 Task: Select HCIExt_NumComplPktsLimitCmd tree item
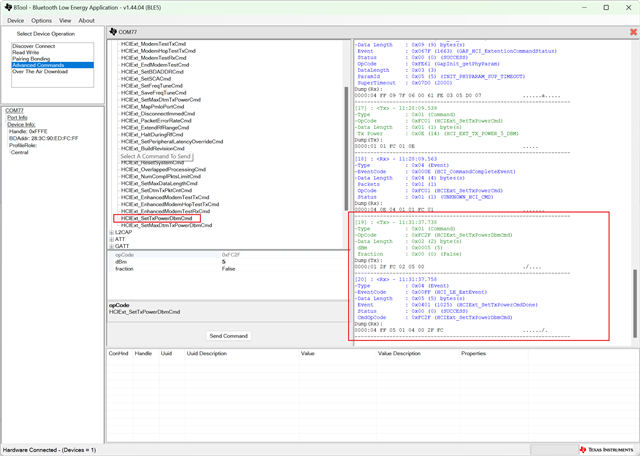[x=161, y=176]
